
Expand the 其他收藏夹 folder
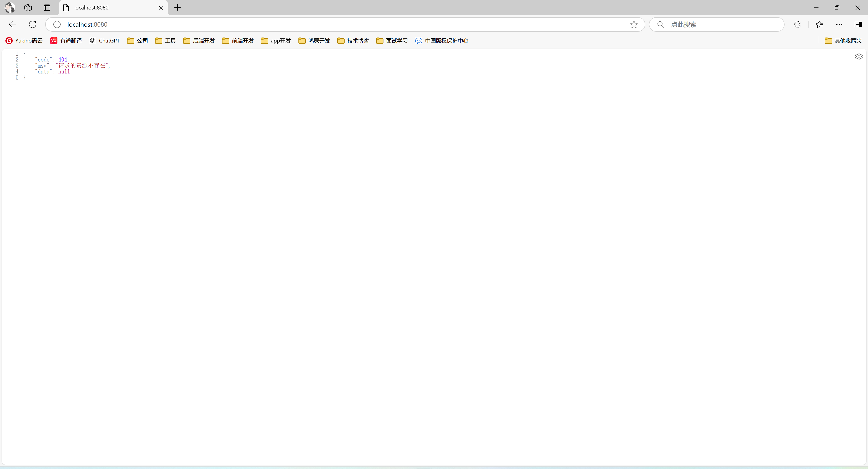843,40
